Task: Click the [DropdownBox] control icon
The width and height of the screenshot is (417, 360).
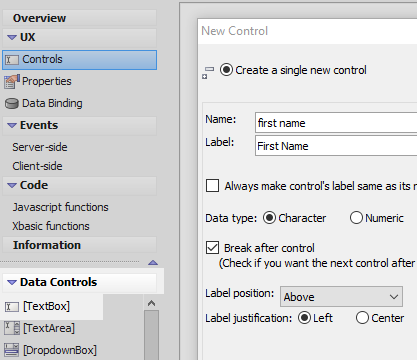Action: pos(12,350)
